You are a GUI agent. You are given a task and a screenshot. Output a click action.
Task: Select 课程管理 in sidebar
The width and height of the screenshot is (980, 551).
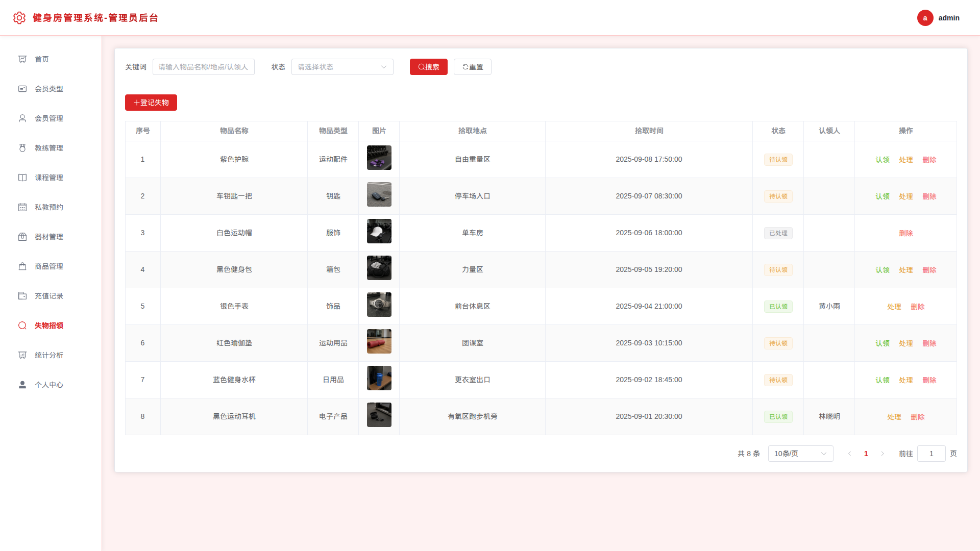pos(51,178)
